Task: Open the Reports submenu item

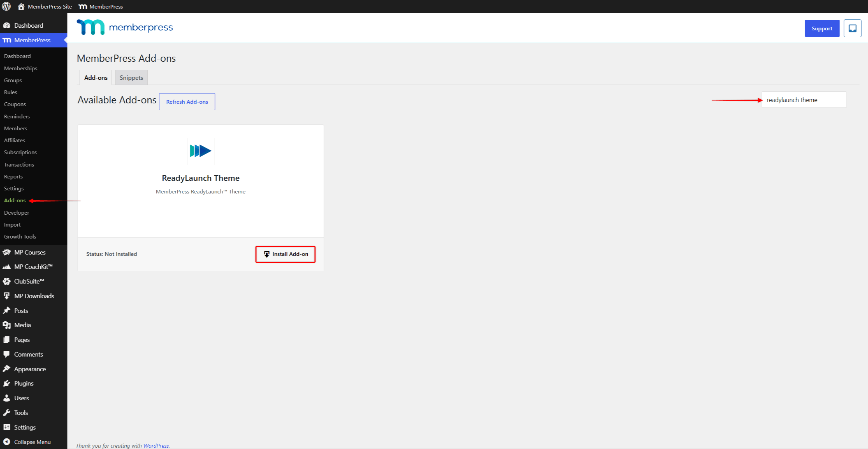Action: pos(13,176)
